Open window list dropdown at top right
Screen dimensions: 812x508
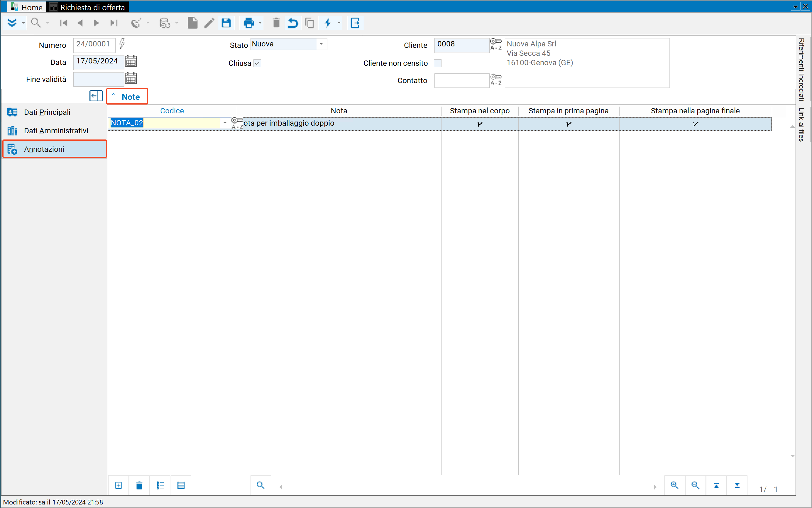(796, 6)
